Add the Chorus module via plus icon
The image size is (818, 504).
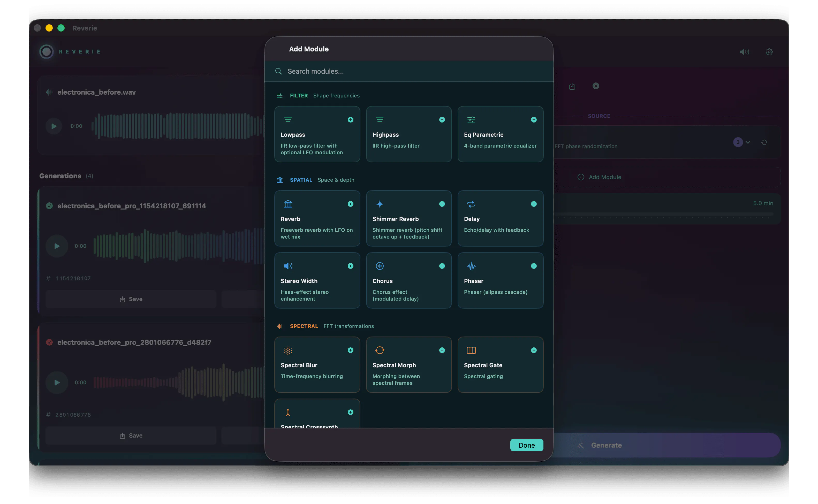pos(442,266)
